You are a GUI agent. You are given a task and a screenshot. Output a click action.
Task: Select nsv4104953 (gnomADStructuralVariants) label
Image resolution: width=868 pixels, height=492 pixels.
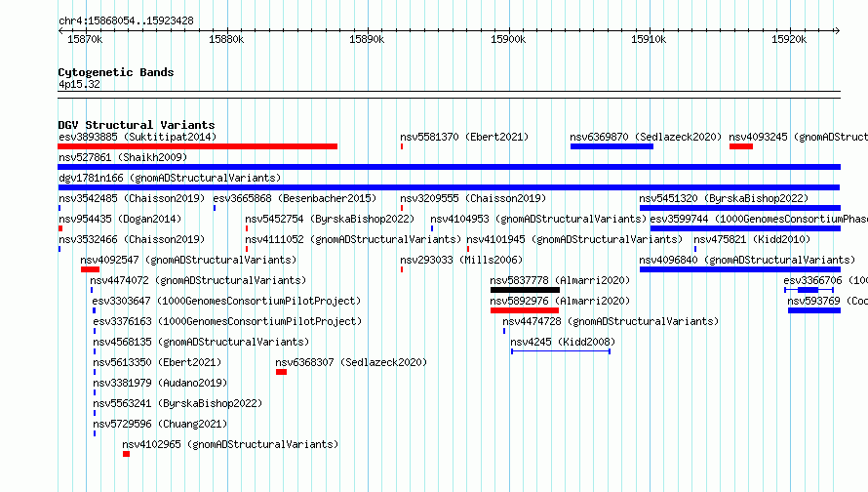pos(538,219)
